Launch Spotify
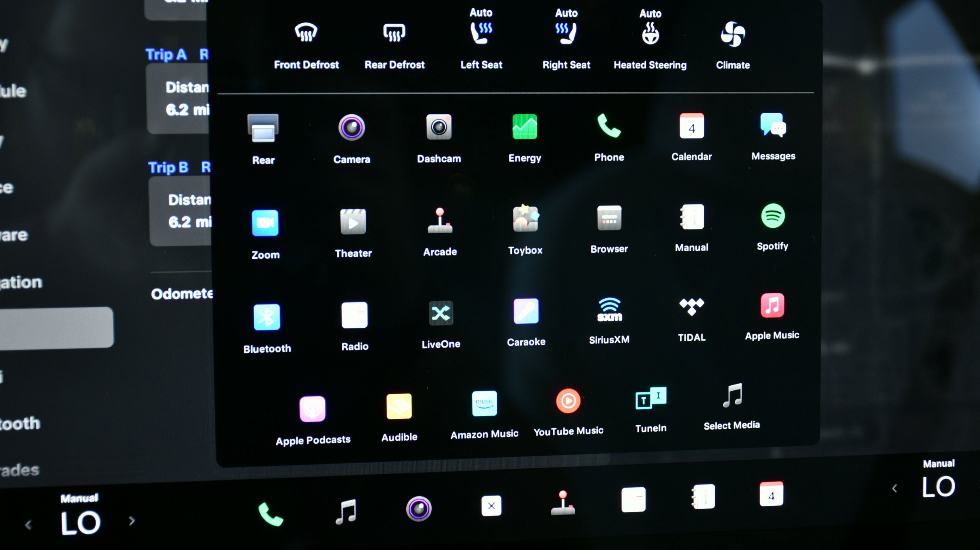The height and width of the screenshot is (550, 980). pos(772,227)
